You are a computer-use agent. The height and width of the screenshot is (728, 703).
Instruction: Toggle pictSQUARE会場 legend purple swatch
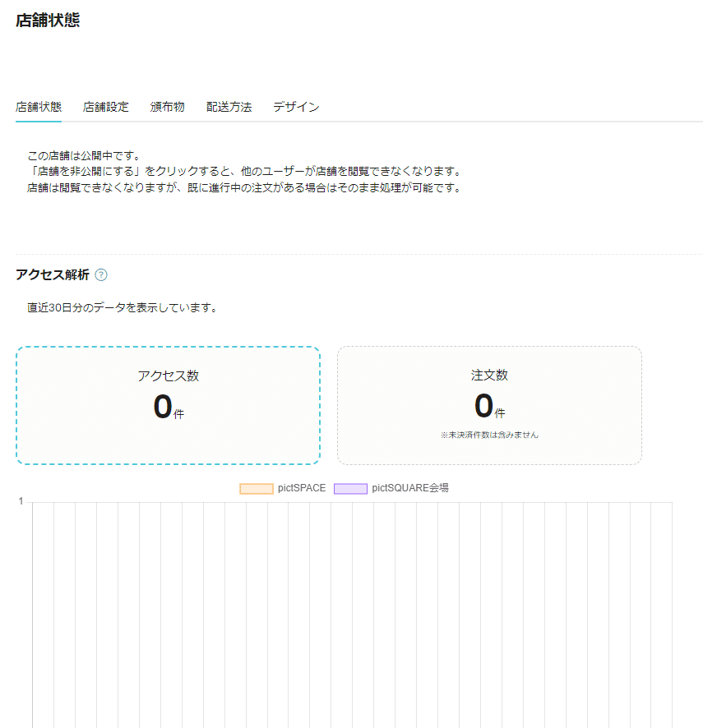[x=350, y=488]
